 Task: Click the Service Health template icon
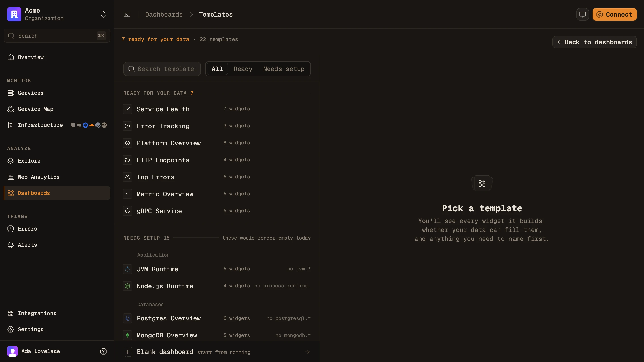tap(127, 109)
